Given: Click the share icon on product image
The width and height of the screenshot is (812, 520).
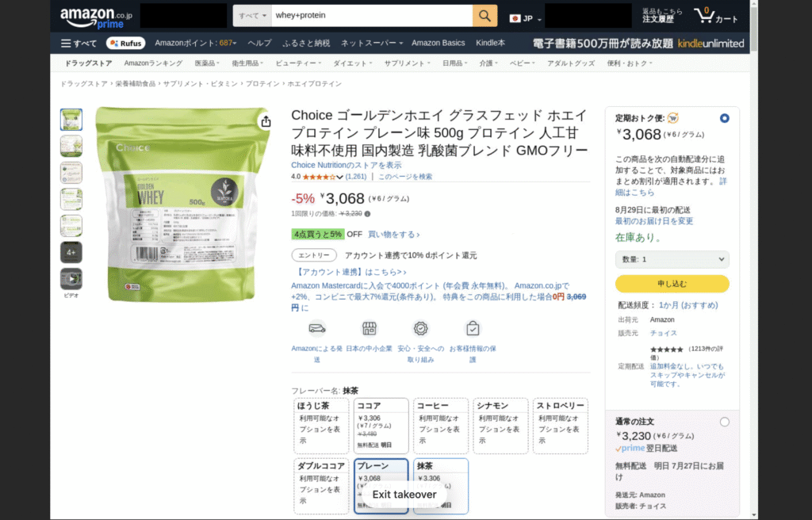Looking at the screenshot, I should tap(266, 121).
